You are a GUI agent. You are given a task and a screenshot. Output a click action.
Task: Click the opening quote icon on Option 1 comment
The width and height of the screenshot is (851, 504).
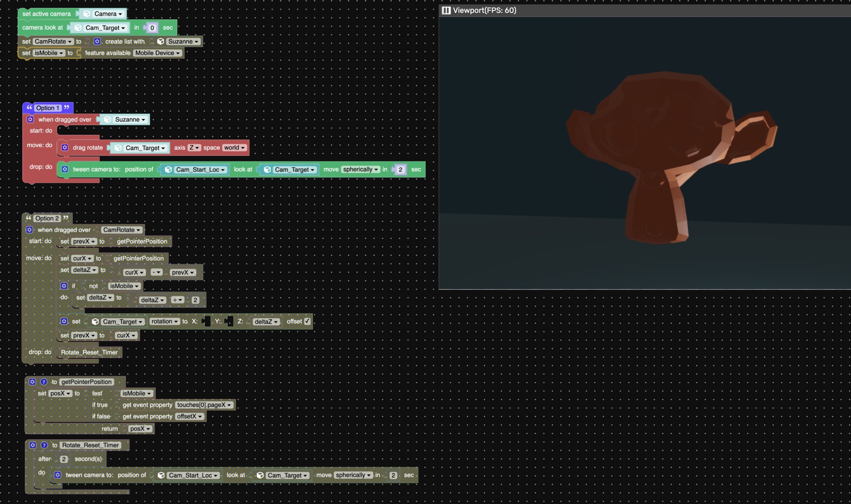(x=30, y=107)
